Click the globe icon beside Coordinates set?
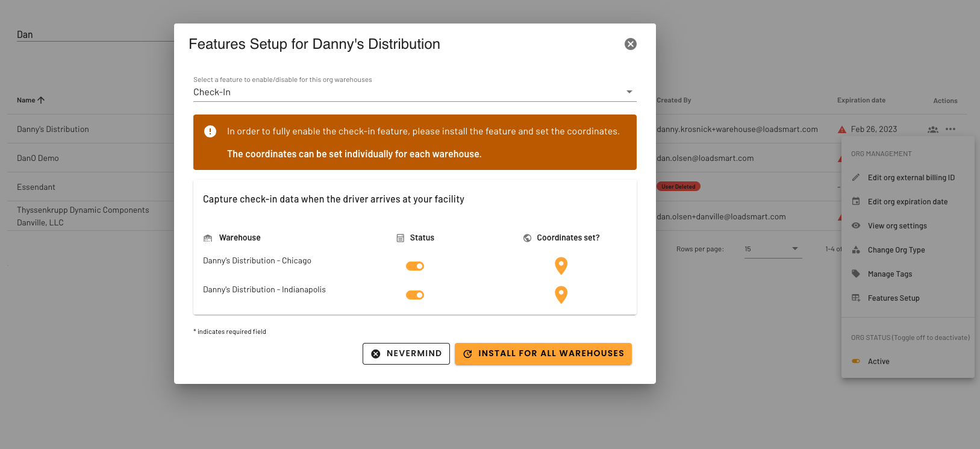 (527, 238)
